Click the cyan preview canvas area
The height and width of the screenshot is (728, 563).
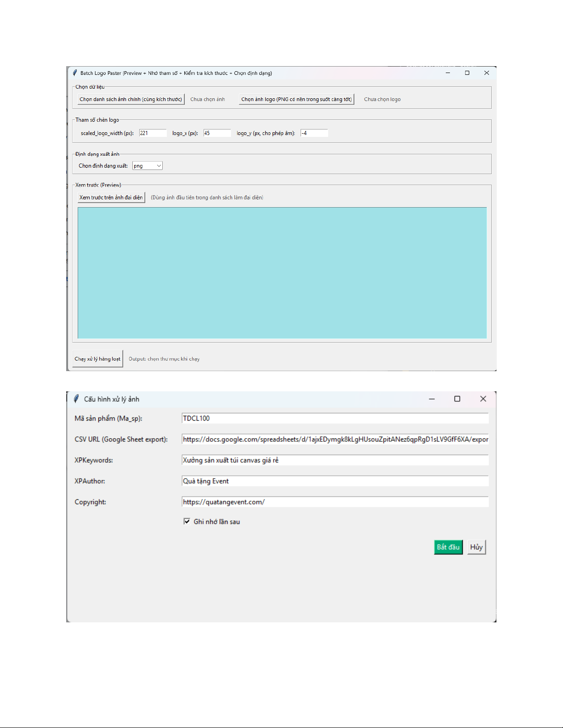[282, 273]
